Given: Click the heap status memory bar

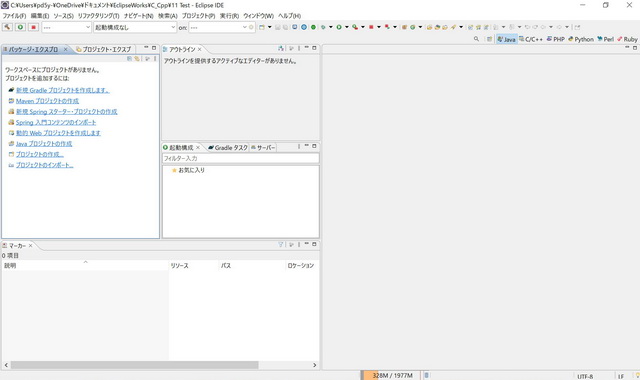Looking at the screenshot, I should pos(391,375).
